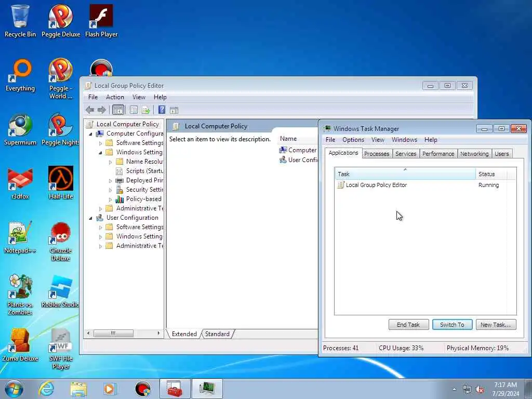Select the Supermium browser desktop icon

click(x=20, y=129)
